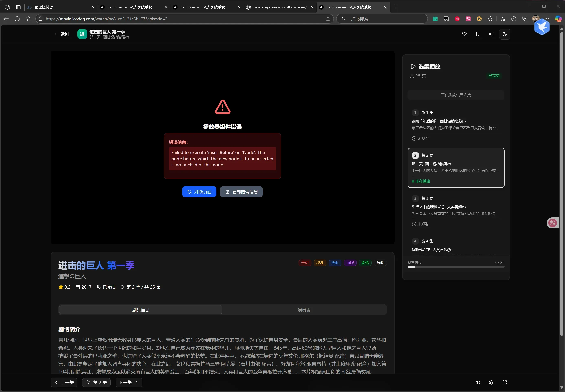Viewport: 565px width, 392px height.
Task: Click the heart favorite icon
Action: coord(464,34)
